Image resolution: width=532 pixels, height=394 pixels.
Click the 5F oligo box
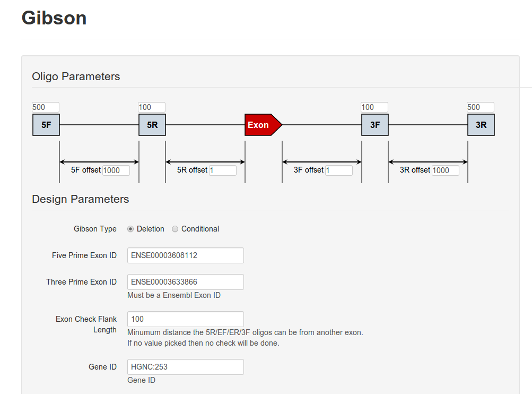point(46,125)
